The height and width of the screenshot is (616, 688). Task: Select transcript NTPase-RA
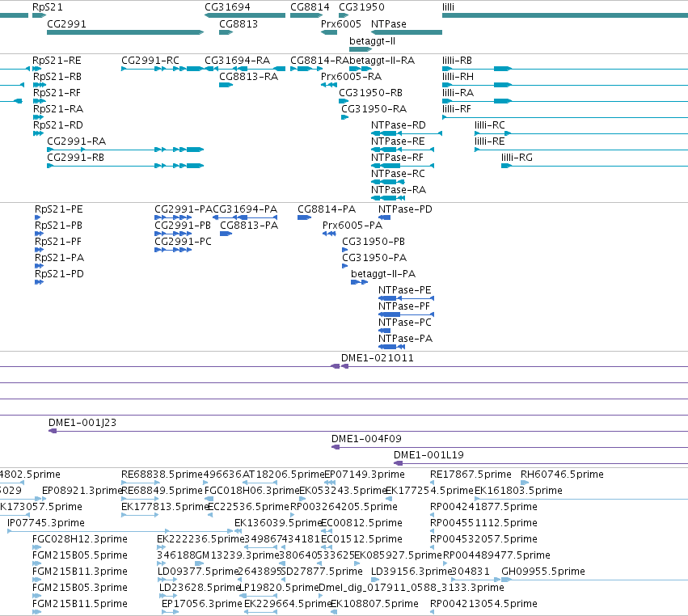pos(399,190)
